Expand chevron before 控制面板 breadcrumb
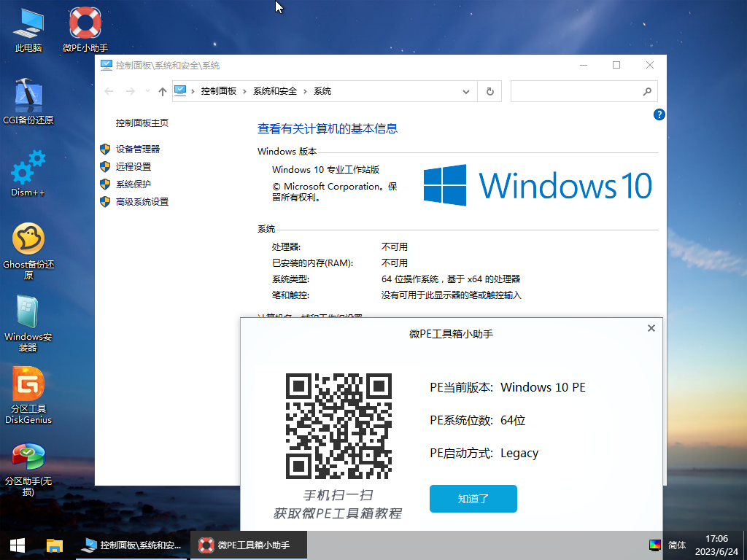Viewport: 747px width, 560px height. coord(193,91)
